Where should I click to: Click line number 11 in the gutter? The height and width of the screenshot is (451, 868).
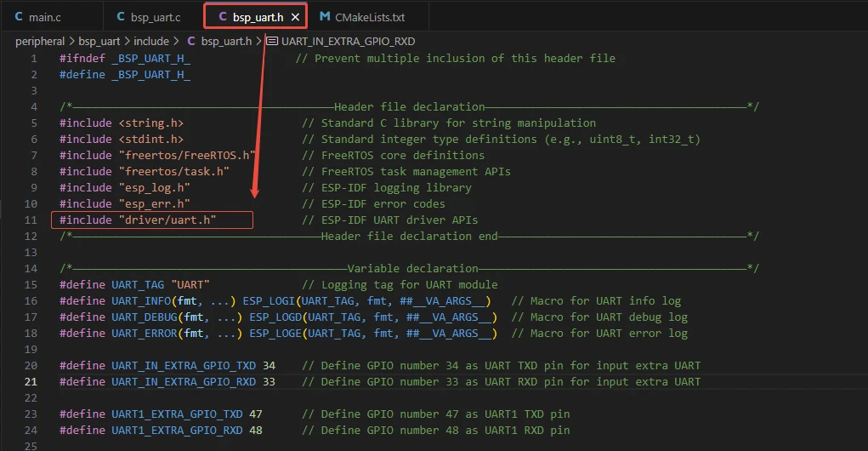[32, 220]
